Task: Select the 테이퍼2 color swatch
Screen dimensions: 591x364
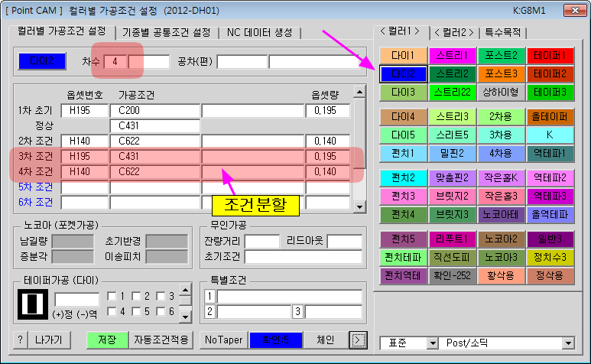Action: pos(550,74)
